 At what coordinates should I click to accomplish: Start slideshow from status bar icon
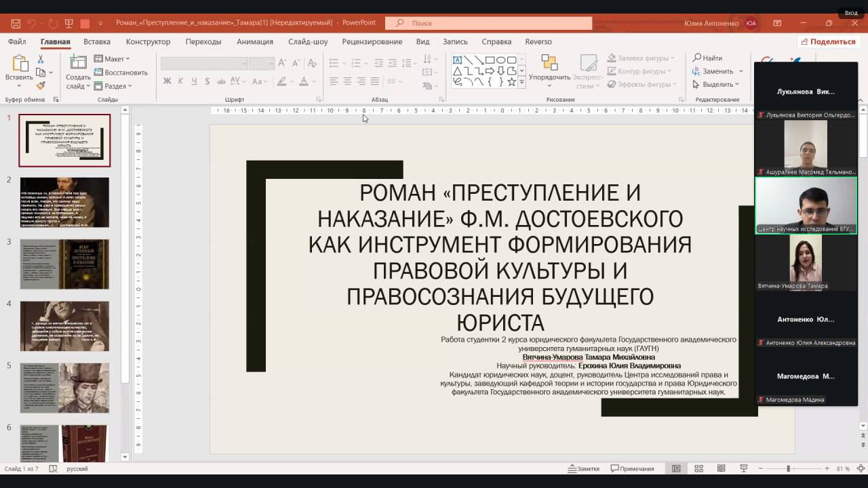(743, 468)
